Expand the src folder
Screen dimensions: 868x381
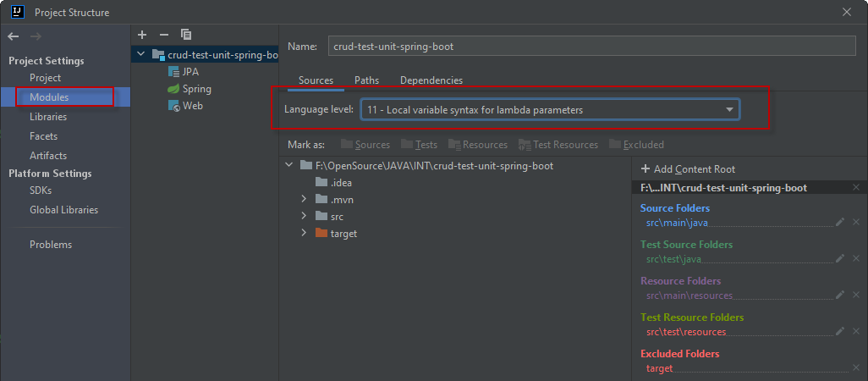coord(304,216)
